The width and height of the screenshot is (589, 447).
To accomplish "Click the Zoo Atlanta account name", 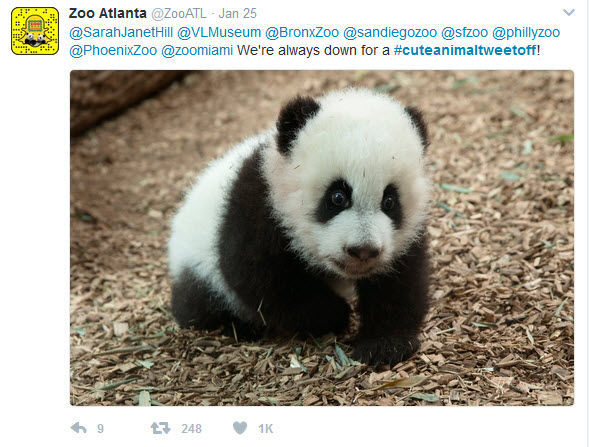I will click(108, 13).
